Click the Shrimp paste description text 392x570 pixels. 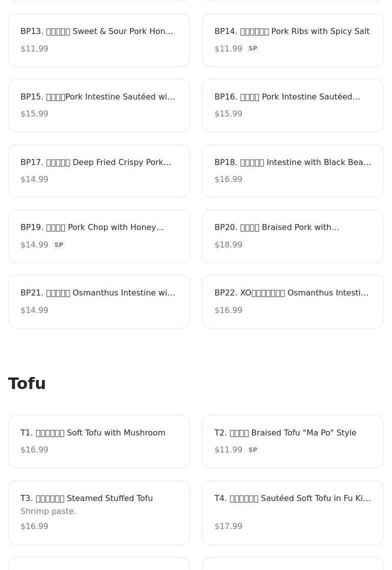(x=48, y=511)
